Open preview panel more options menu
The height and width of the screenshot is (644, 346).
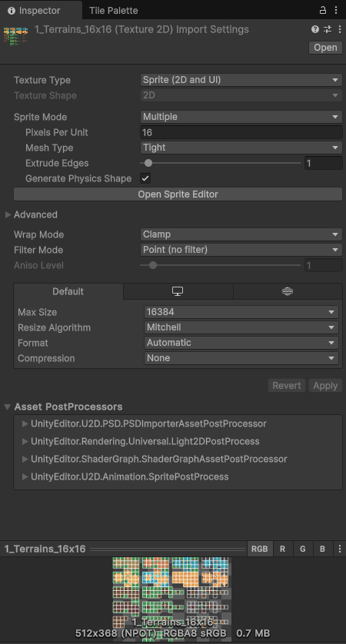click(339, 549)
